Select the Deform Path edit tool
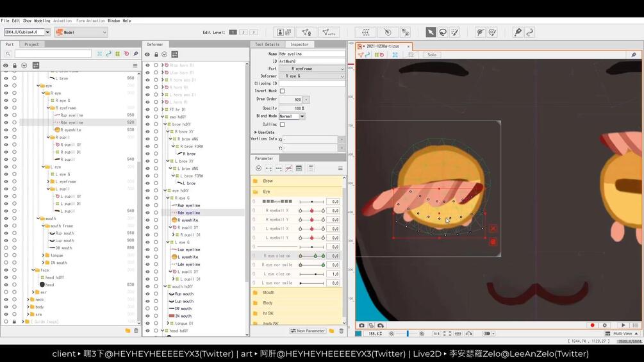644x362 pixels. [480, 32]
